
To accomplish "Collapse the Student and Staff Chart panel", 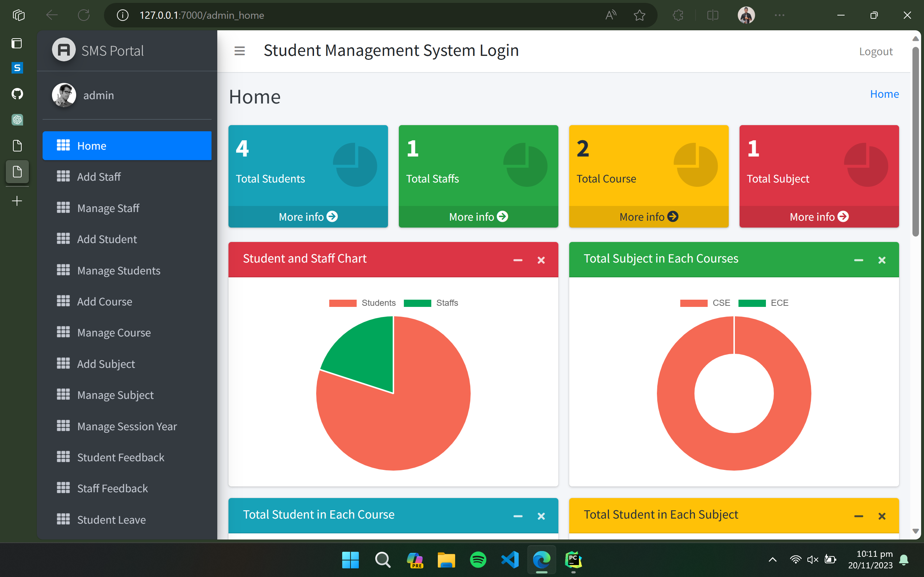I will (x=518, y=260).
